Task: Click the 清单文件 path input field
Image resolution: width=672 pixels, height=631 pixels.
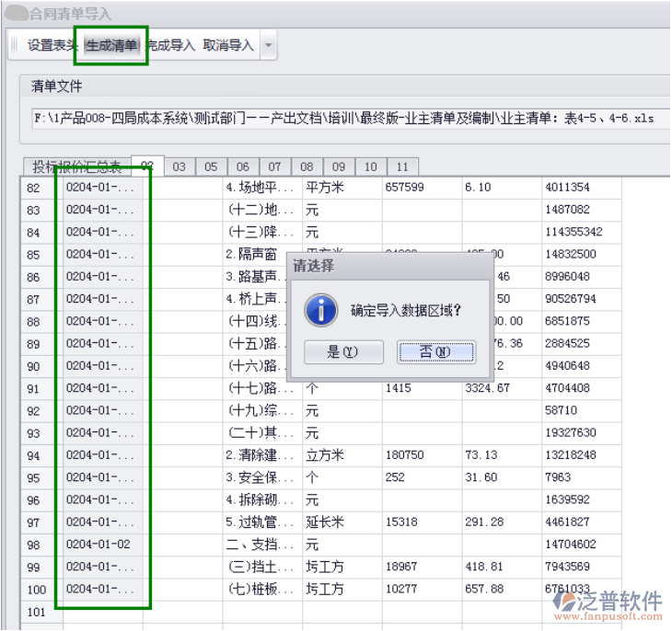Action: (351, 119)
